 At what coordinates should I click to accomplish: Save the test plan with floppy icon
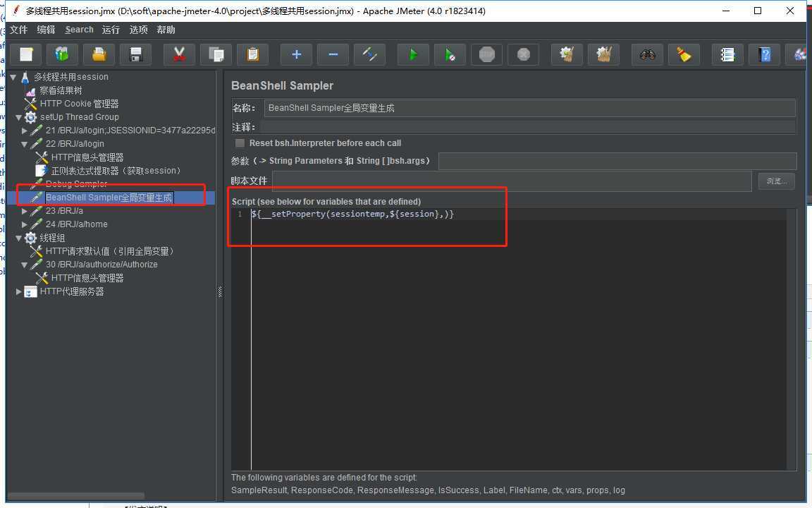pos(135,54)
